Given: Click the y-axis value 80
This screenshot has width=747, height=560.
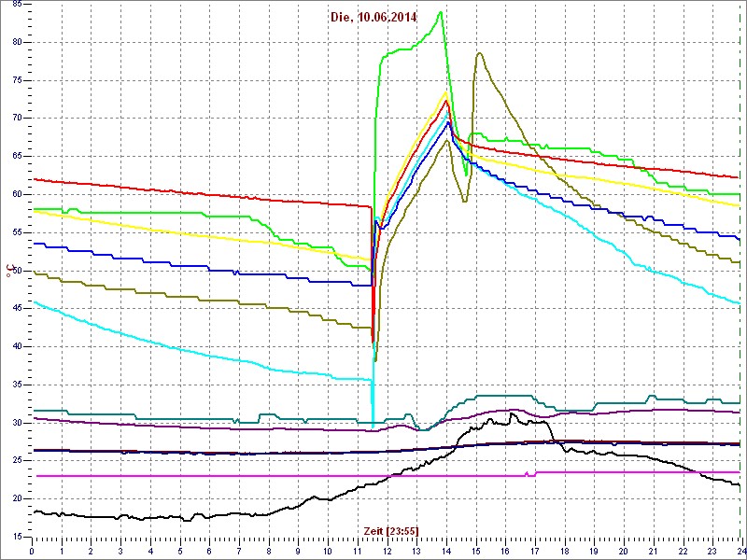Looking at the screenshot, I should pos(15,42).
